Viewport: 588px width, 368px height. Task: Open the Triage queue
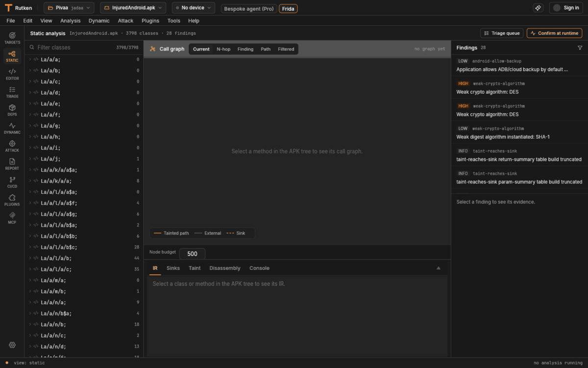click(502, 33)
